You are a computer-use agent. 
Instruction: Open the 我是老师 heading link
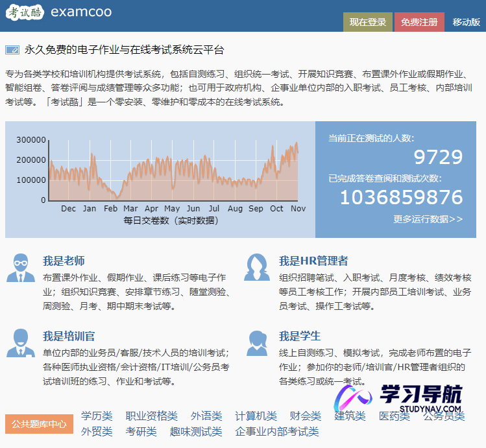[x=64, y=261]
